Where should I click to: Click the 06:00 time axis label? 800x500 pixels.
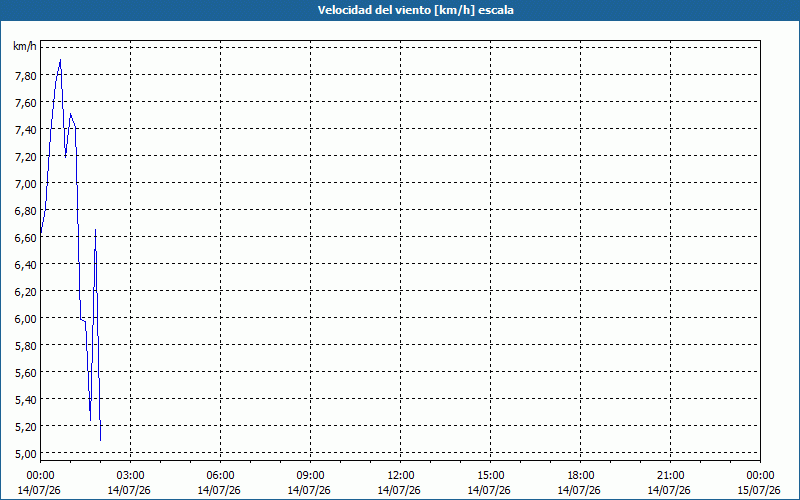pos(220,476)
